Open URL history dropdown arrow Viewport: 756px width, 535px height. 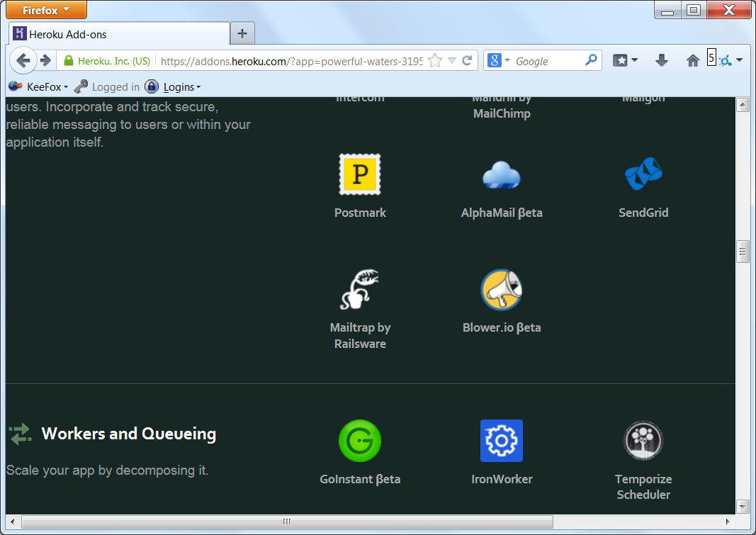pos(452,61)
